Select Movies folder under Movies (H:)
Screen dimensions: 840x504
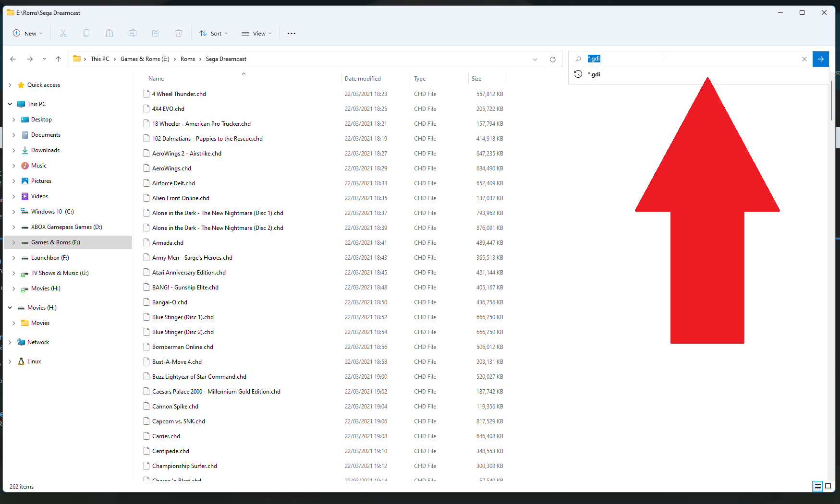coord(40,323)
